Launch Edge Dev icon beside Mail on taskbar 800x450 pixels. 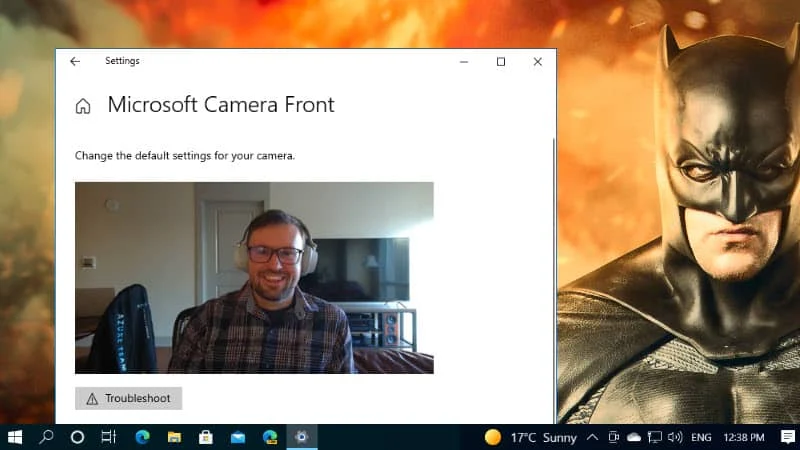tap(270, 437)
